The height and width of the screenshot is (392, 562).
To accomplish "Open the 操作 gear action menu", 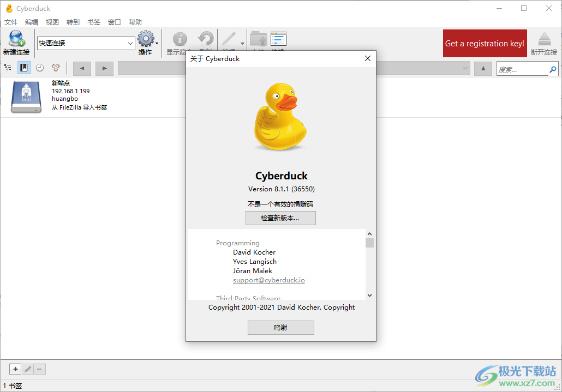I will click(146, 39).
